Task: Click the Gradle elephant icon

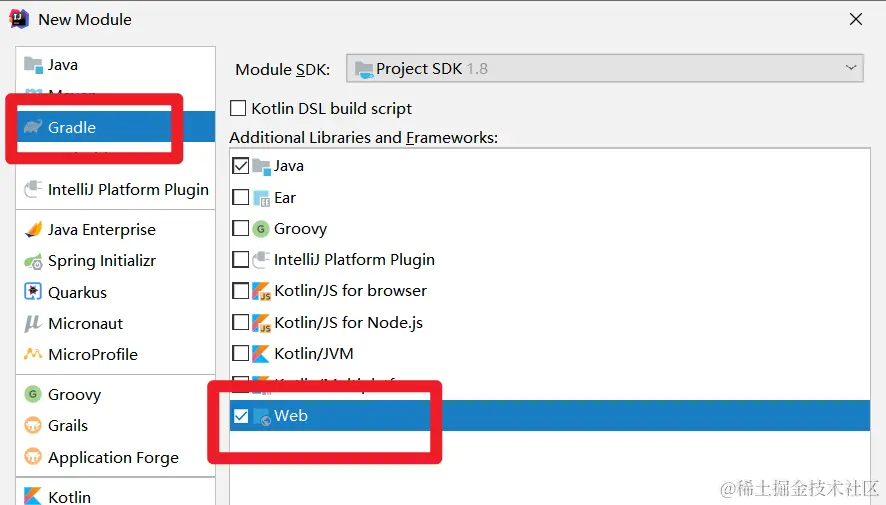Action: 33,127
